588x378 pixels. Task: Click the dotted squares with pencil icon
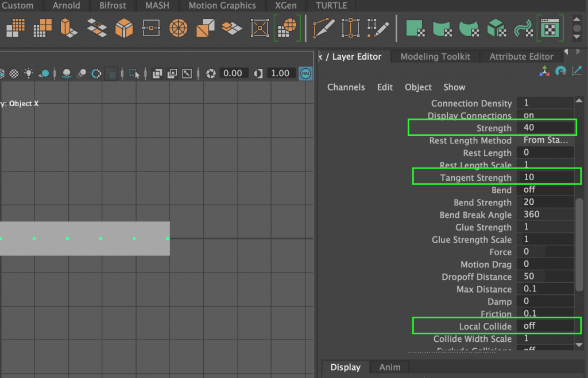pos(378,28)
